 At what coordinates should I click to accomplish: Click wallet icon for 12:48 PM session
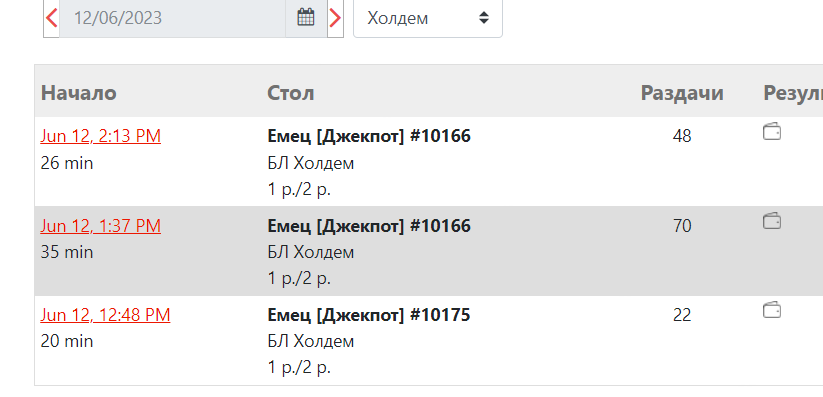point(772,310)
